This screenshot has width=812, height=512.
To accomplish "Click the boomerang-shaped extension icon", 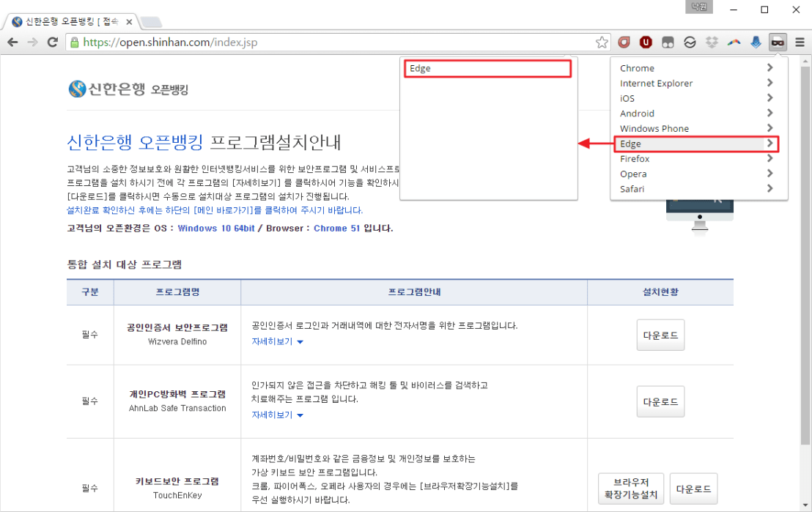I will coord(734,42).
